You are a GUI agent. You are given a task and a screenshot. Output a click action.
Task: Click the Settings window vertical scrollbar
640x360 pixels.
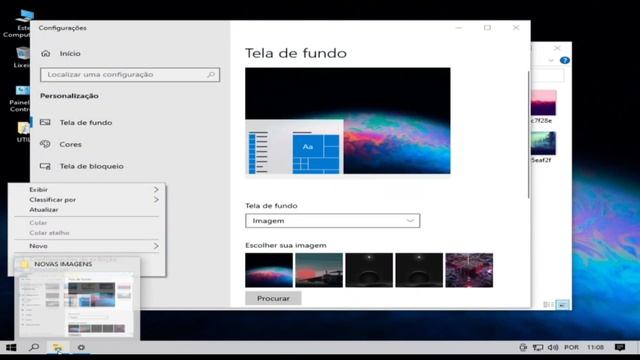click(529, 135)
